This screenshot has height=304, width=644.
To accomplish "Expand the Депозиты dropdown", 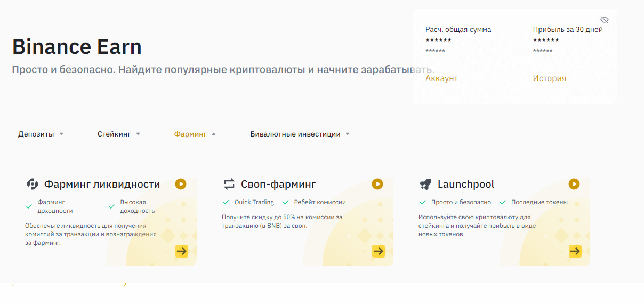I will click(x=41, y=134).
